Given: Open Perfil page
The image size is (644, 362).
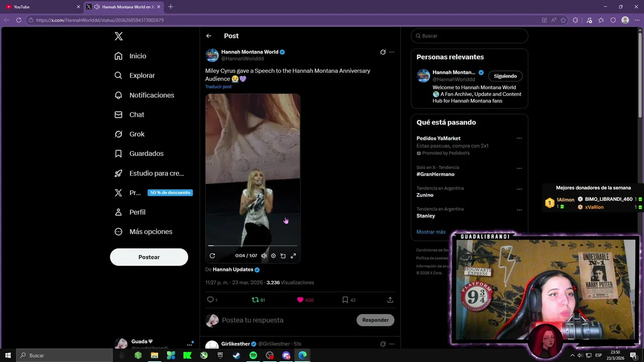Looking at the screenshot, I should click(130, 212).
